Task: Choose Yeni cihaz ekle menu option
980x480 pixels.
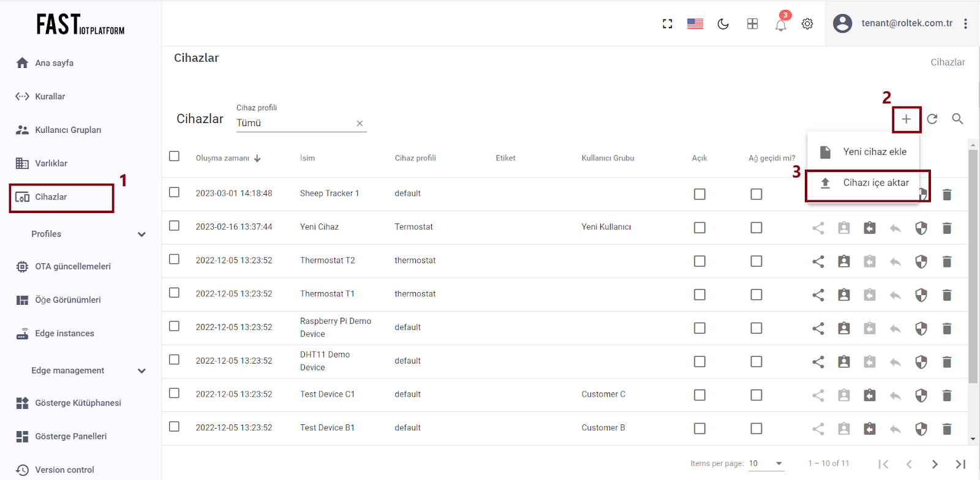Action: (863, 152)
